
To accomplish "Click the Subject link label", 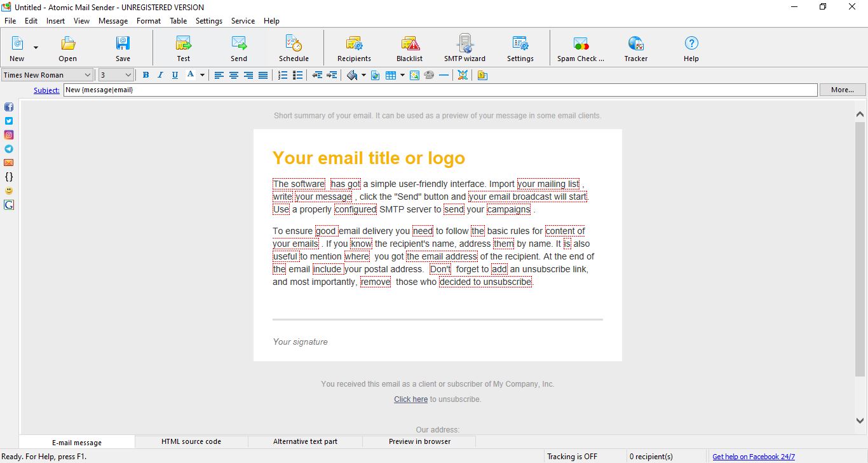I will pos(46,90).
